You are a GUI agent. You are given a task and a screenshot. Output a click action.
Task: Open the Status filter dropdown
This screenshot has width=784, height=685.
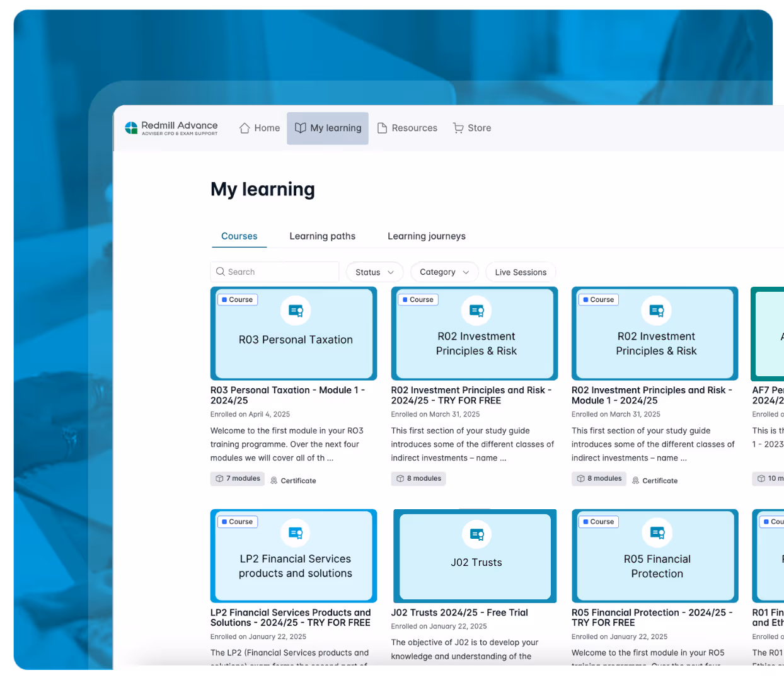[x=374, y=272]
